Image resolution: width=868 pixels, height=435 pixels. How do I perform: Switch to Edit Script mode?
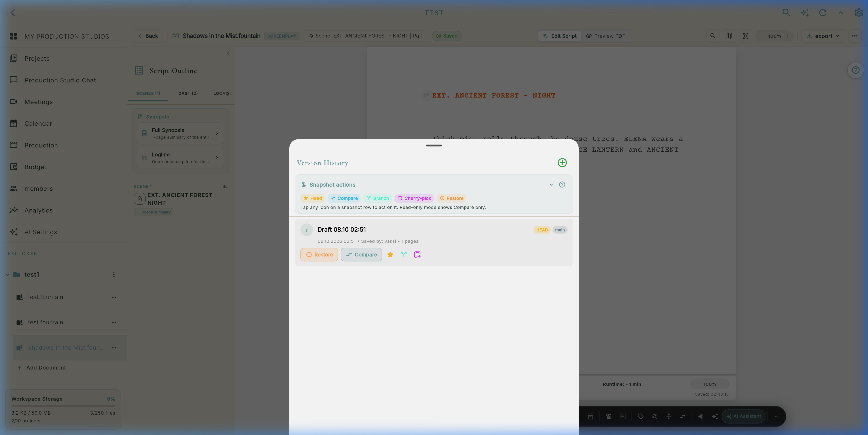[560, 36]
